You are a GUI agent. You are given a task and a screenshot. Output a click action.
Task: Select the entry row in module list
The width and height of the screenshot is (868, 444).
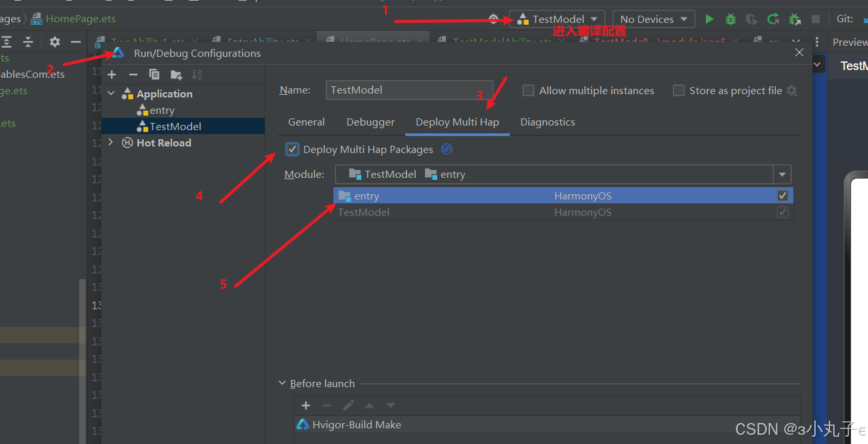563,196
